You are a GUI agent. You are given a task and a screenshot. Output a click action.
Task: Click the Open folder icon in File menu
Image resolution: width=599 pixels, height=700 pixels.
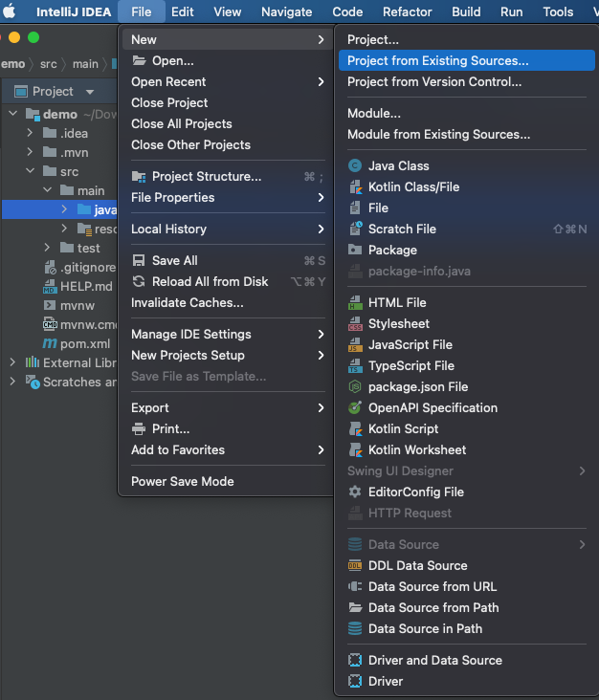tap(139, 60)
